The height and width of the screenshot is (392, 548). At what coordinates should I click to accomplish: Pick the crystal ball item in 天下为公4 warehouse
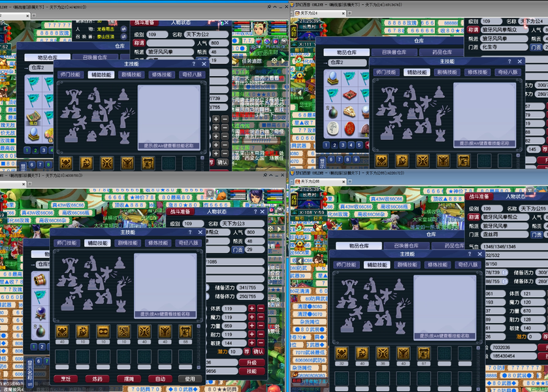[x=332, y=78]
